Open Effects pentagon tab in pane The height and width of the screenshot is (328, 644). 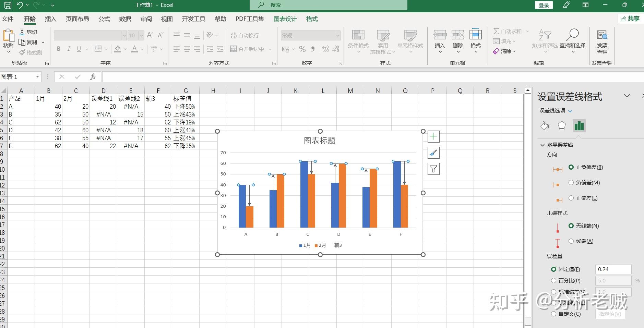pos(562,126)
